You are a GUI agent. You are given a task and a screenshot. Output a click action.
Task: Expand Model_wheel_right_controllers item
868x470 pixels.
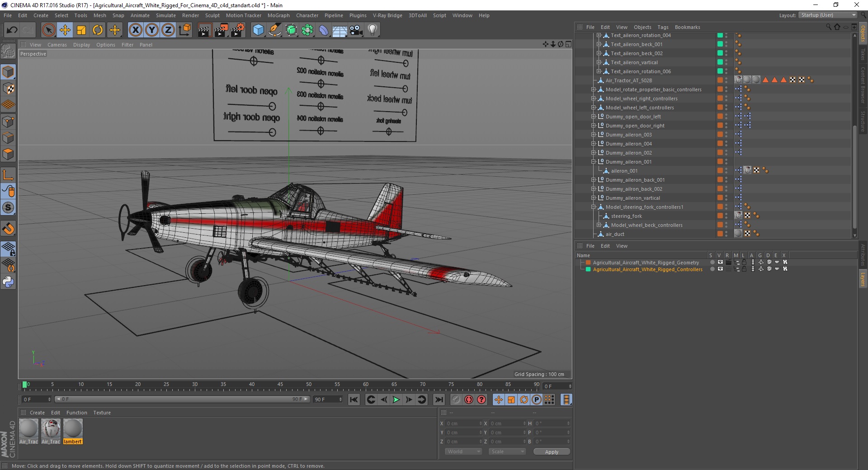click(594, 99)
